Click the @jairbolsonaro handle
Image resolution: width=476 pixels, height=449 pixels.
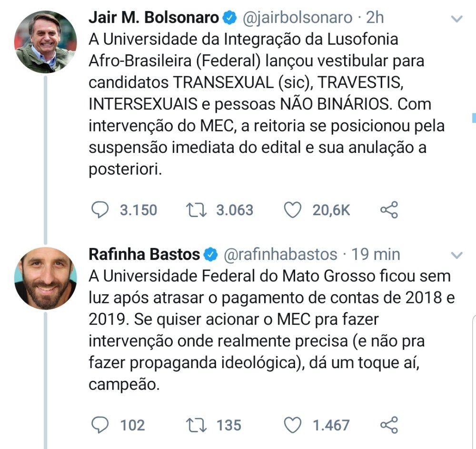[x=298, y=18]
